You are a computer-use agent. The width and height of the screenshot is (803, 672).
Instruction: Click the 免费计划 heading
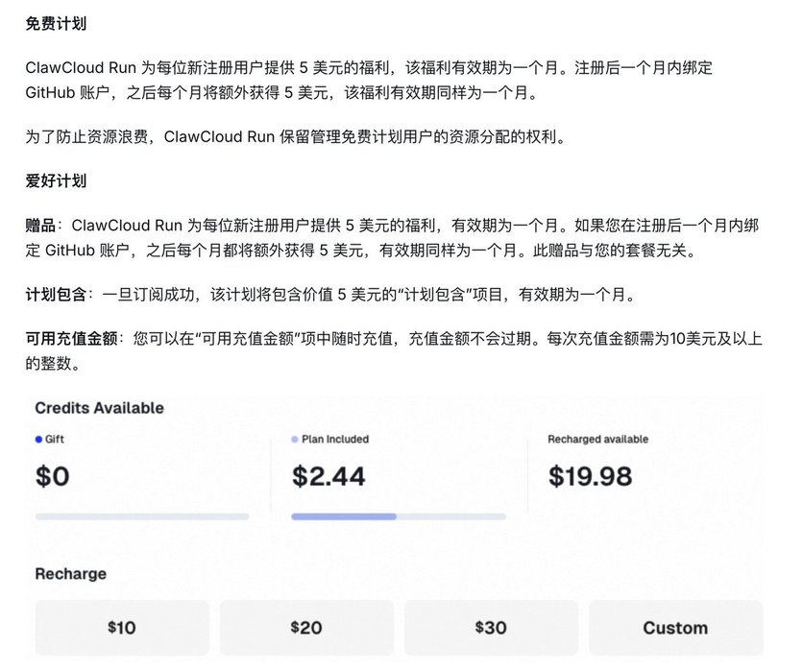56,24
